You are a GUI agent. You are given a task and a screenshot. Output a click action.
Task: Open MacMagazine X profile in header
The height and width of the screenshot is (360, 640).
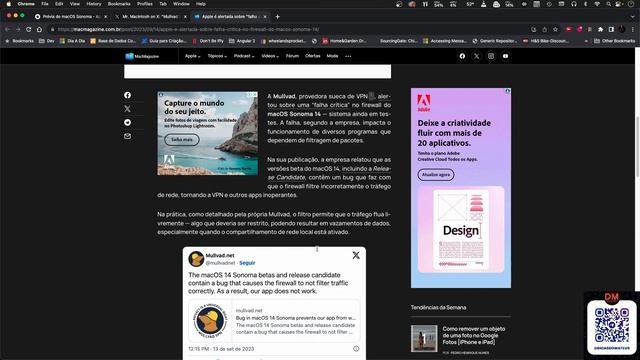(476, 56)
